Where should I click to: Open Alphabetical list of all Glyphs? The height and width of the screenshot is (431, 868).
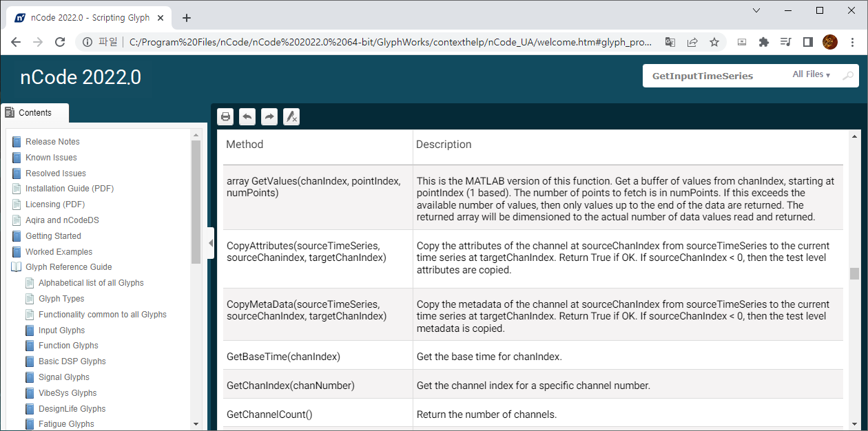point(91,283)
